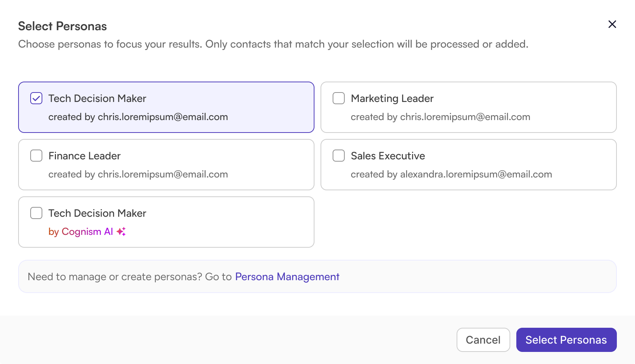Click the Marketing Leader creator email line

440,117
